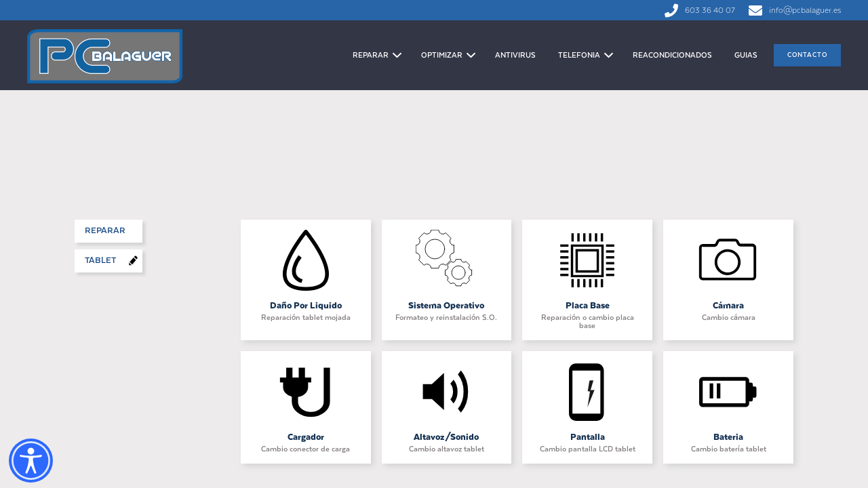Open the Placa Base title

(x=587, y=306)
